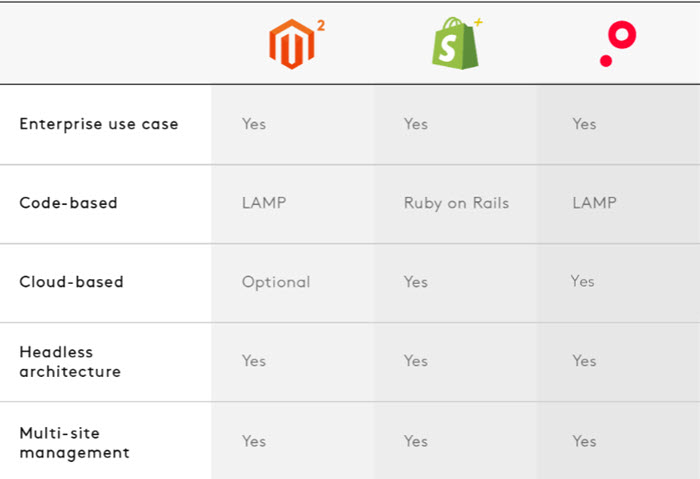Select the Code-based row label
Image resolution: width=700 pixels, height=479 pixels.
69,203
